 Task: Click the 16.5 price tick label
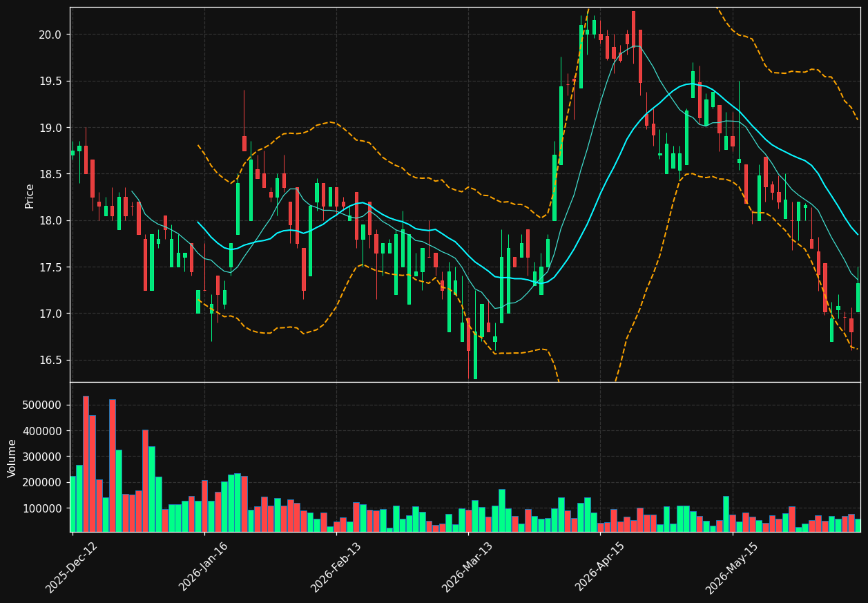pos(50,361)
